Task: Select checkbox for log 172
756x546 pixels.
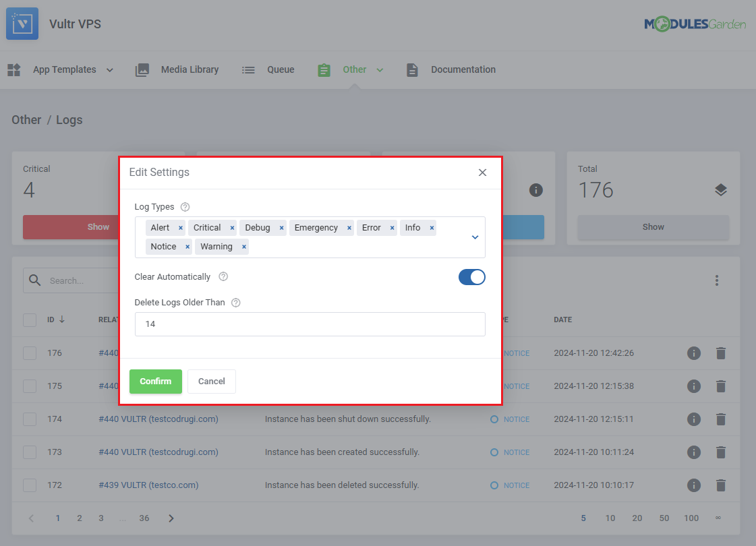Action: (30, 485)
